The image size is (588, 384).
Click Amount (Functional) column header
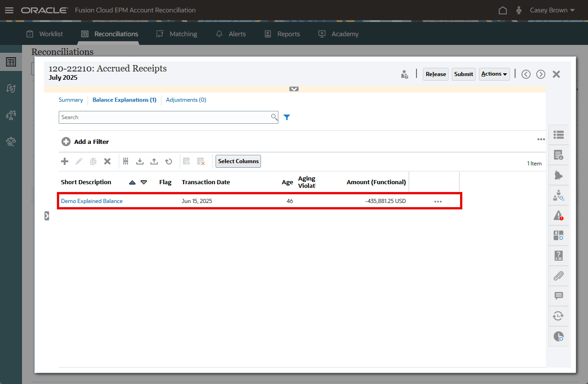coord(376,182)
